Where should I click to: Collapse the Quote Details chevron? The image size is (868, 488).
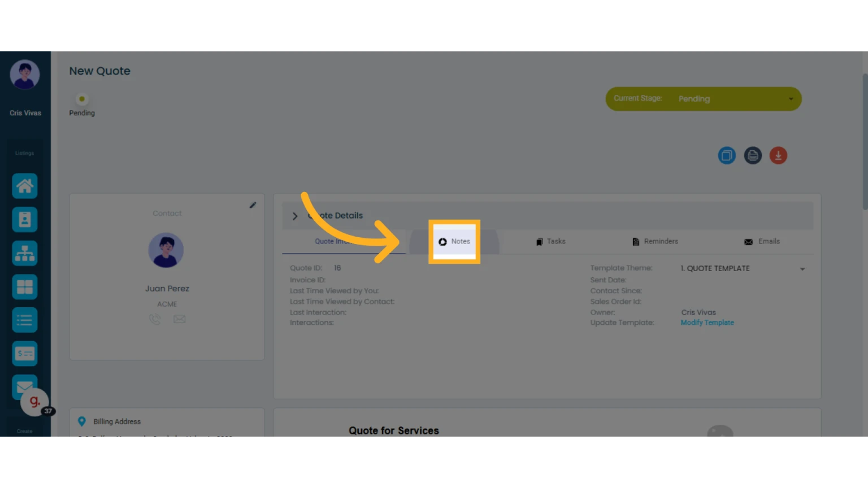tap(295, 216)
